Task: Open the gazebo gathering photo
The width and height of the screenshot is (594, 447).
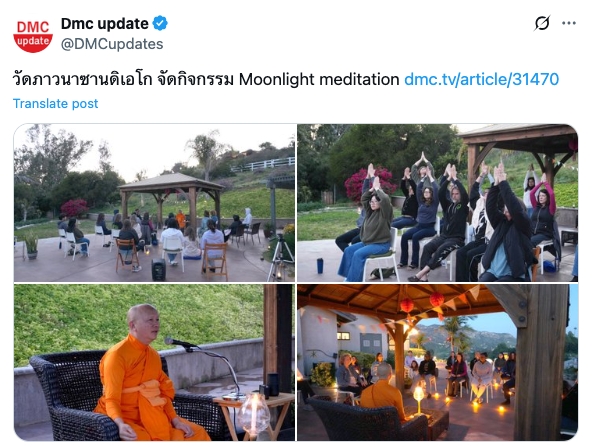Action: 155,203
